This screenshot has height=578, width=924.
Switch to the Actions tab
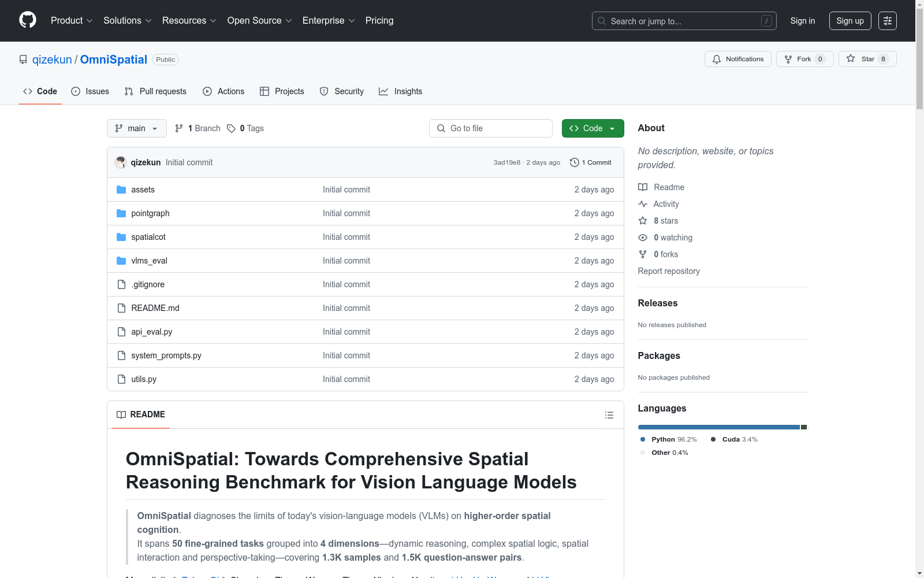click(x=223, y=91)
